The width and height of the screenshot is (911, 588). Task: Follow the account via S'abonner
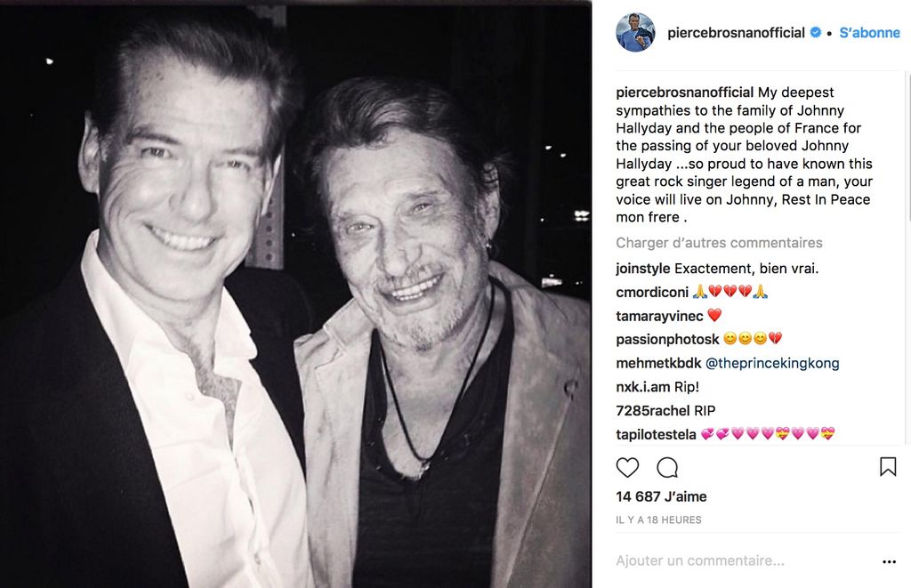click(870, 33)
